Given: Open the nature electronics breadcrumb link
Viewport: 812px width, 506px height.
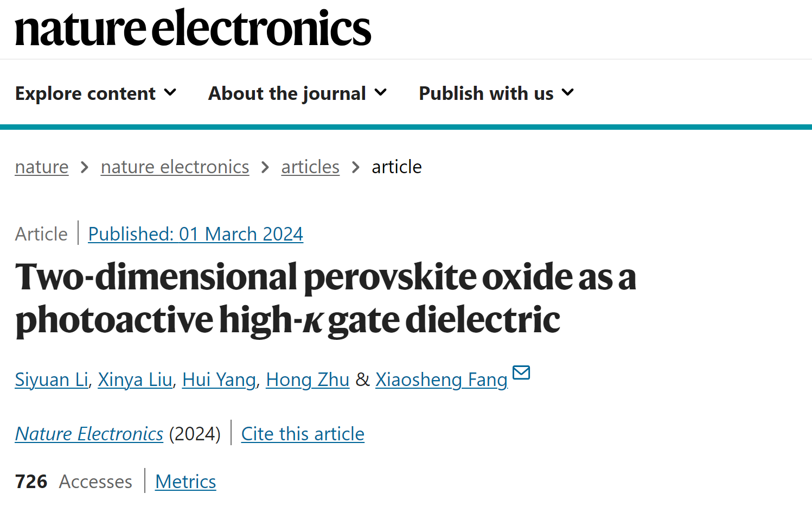Looking at the screenshot, I should click(x=175, y=167).
